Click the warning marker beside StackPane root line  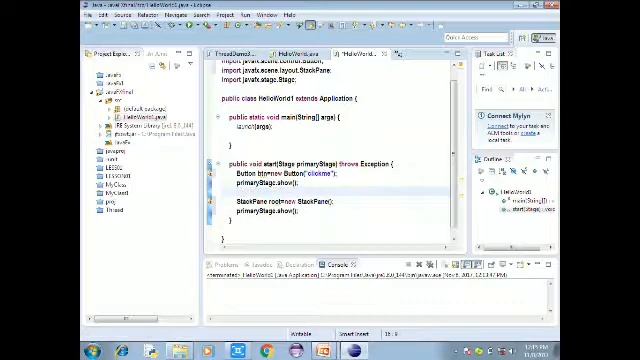tap(210, 202)
